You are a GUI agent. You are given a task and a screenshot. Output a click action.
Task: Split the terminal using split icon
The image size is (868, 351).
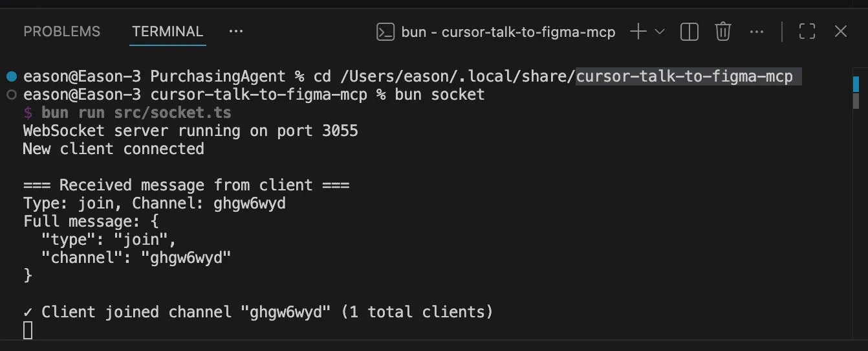coord(689,31)
